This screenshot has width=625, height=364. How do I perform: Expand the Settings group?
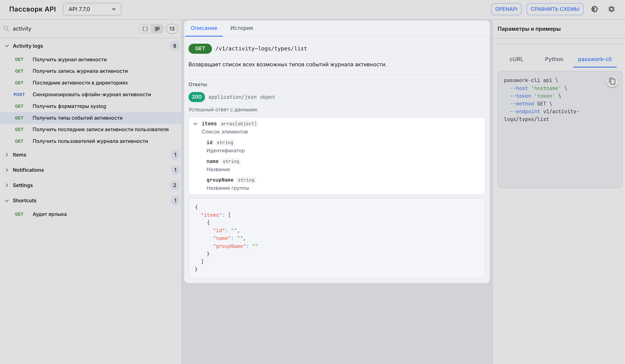7,185
